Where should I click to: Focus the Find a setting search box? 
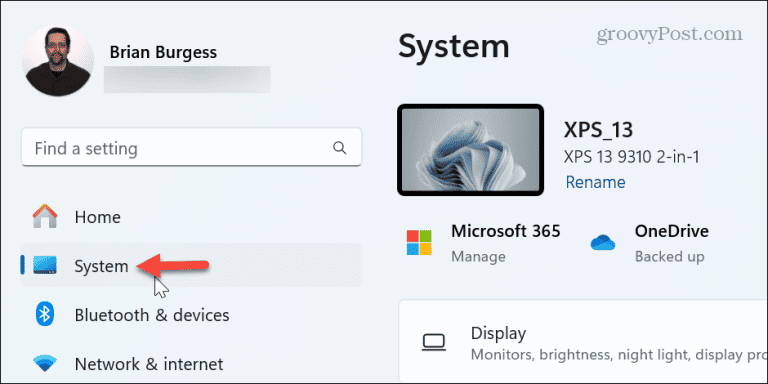click(192, 147)
